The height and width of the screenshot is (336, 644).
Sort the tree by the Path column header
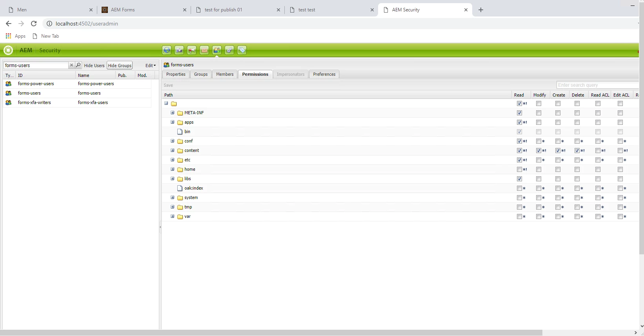(x=337, y=95)
